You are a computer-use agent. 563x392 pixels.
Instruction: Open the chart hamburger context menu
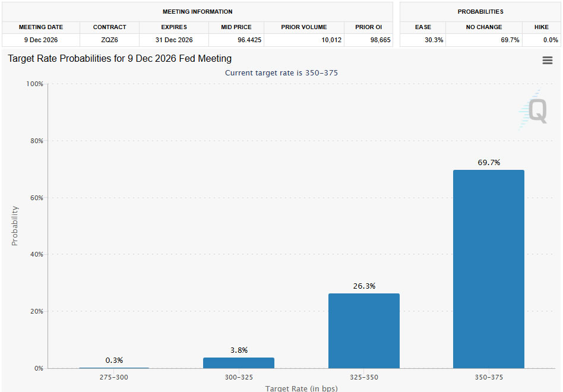tap(547, 61)
